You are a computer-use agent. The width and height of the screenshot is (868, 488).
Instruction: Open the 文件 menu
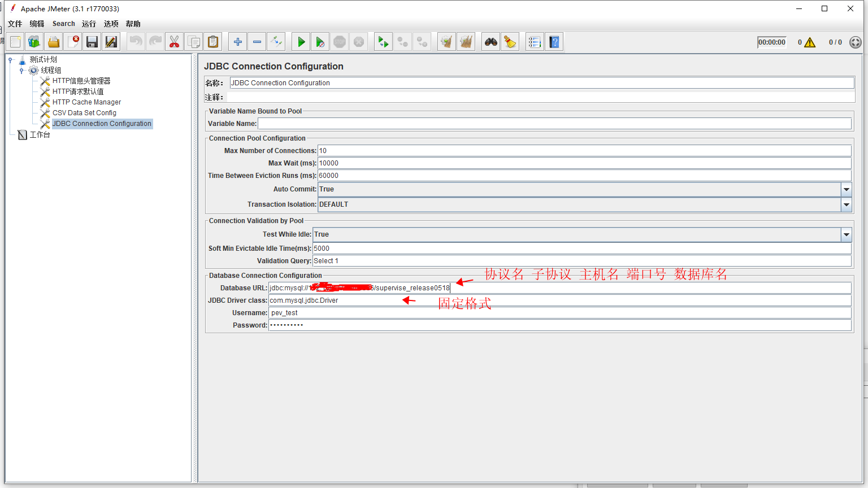point(15,24)
